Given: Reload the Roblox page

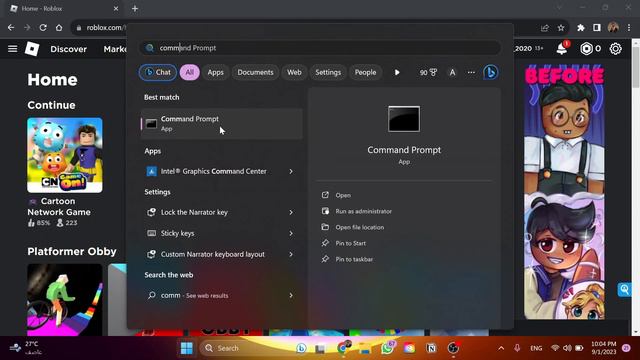Looking at the screenshot, I should [43, 27].
